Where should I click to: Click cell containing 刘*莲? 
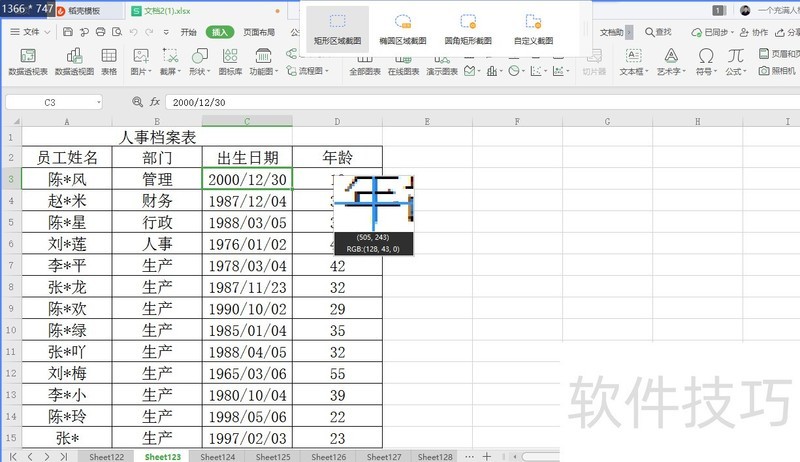click(x=67, y=244)
